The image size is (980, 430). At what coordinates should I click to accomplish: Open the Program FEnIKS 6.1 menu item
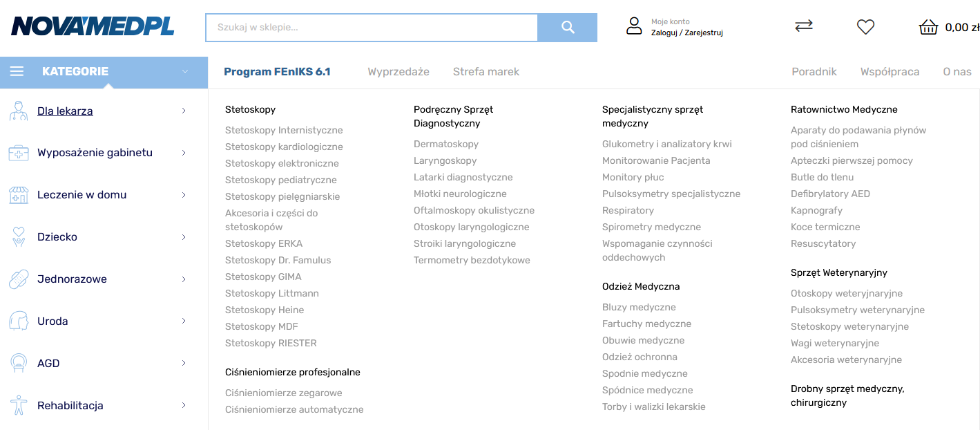(277, 72)
